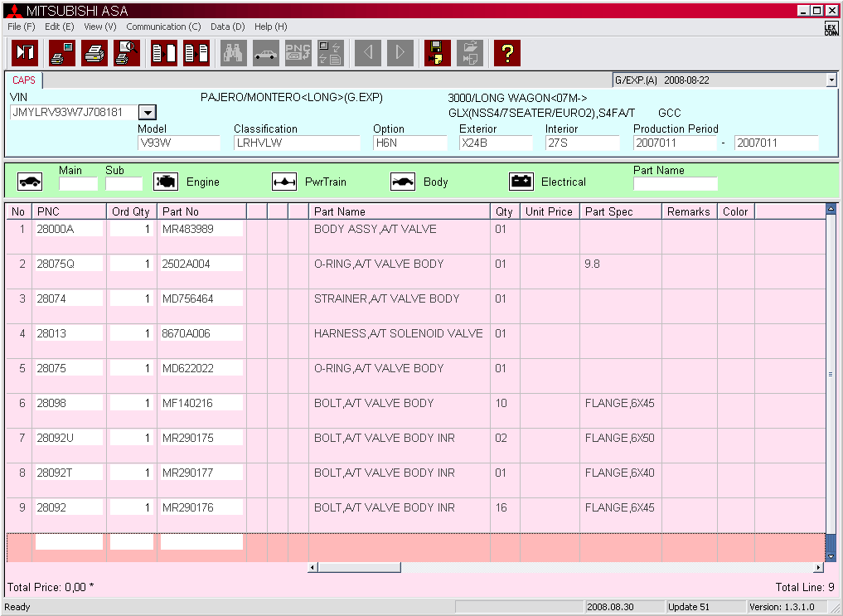Click the horizontal scroll left arrow

(312, 567)
